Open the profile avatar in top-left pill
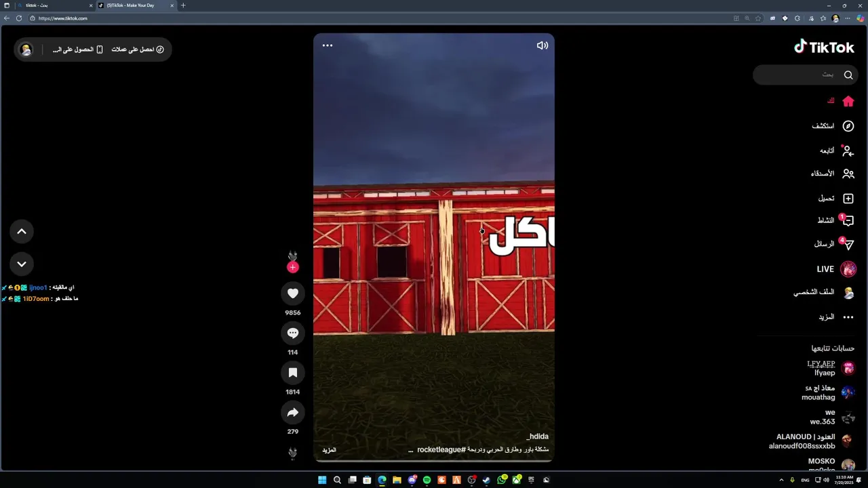Viewport: 868px width, 488px height. click(26, 49)
